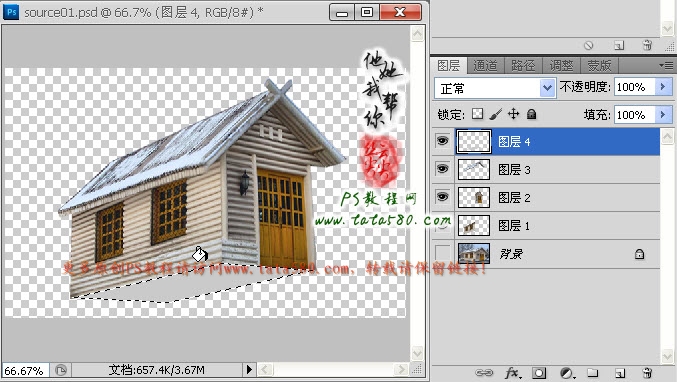Hide 图层 3 with its eye icon
The width and height of the screenshot is (677, 382).
tap(442, 169)
